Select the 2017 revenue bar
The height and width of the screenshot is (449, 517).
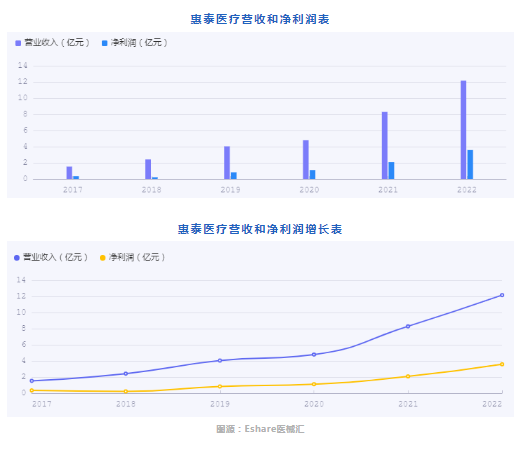click(69, 173)
